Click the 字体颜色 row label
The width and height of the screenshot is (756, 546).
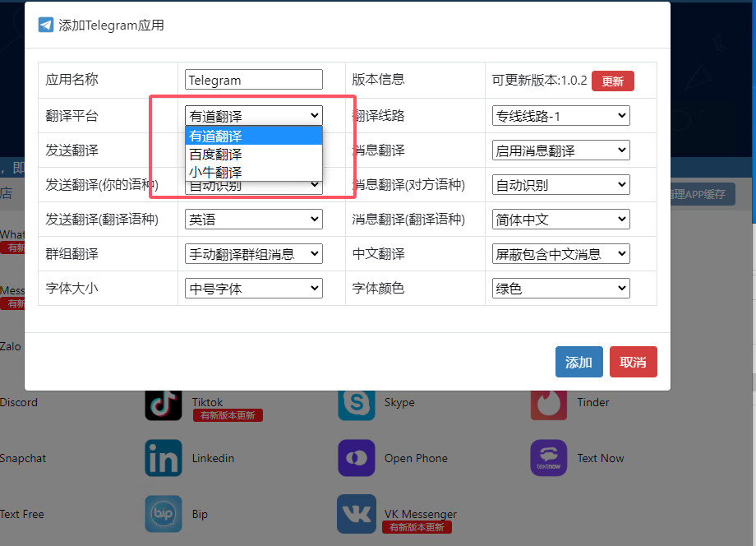point(378,289)
